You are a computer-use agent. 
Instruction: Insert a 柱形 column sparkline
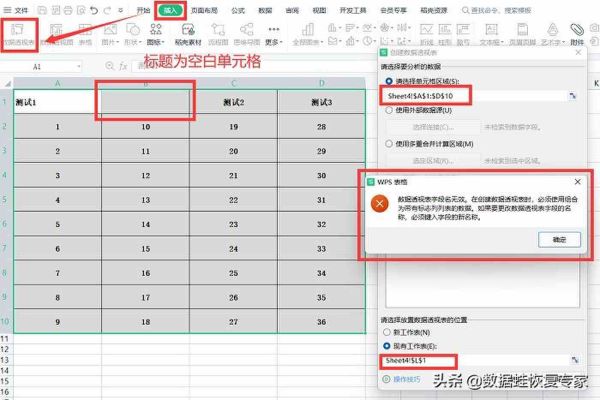pos(444,34)
